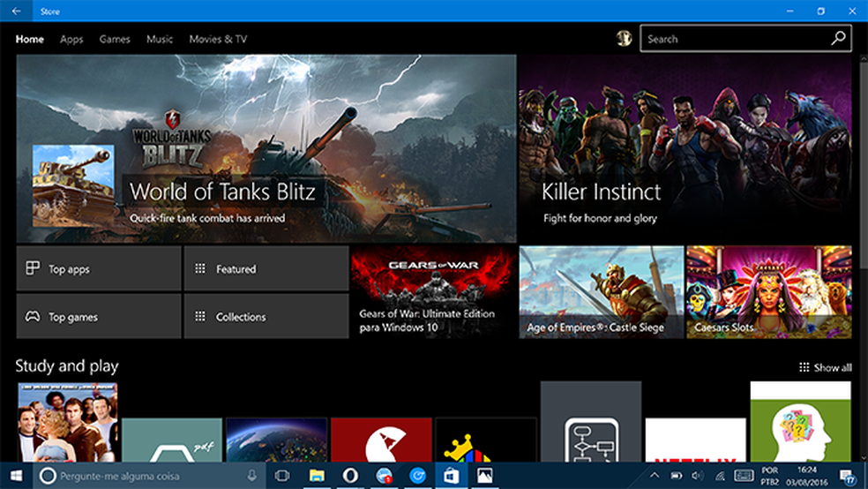Open File Explorer from taskbar
This screenshot has height=489, width=868.
(317, 476)
